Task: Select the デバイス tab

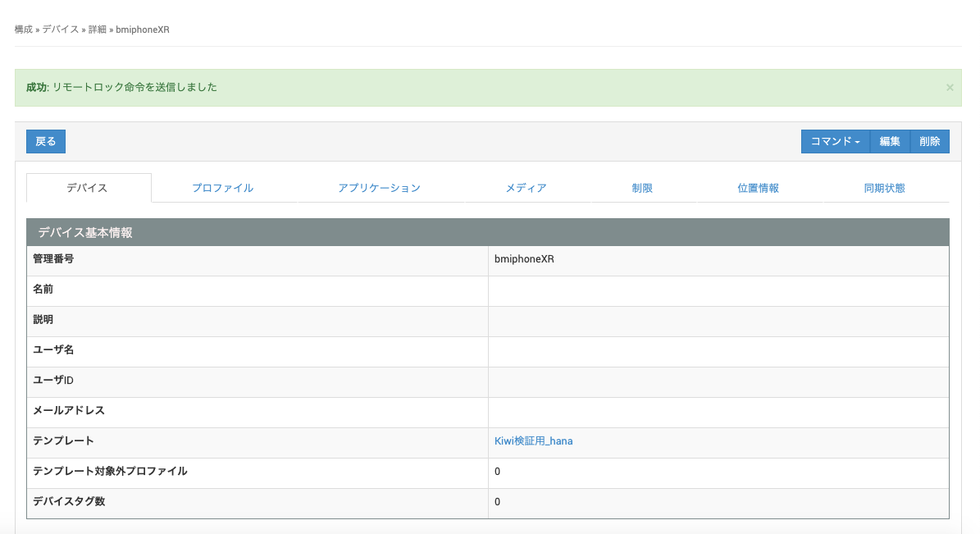Action: click(87, 188)
